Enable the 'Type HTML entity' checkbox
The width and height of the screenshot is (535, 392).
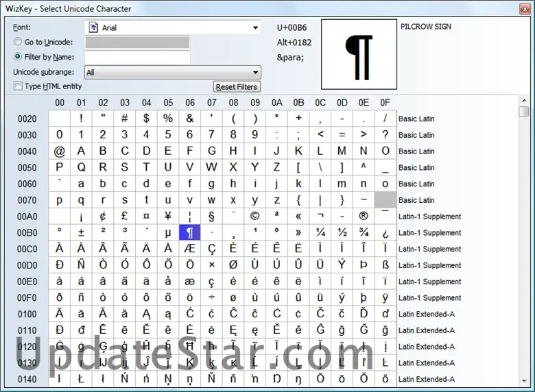[x=18, y=86]
